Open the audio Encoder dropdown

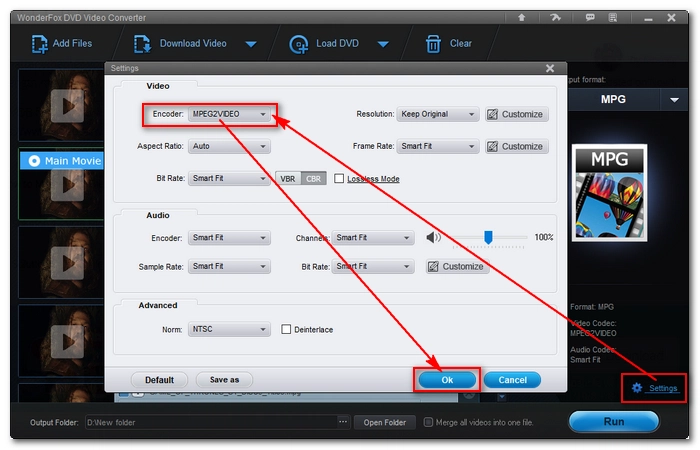[229, 238]
